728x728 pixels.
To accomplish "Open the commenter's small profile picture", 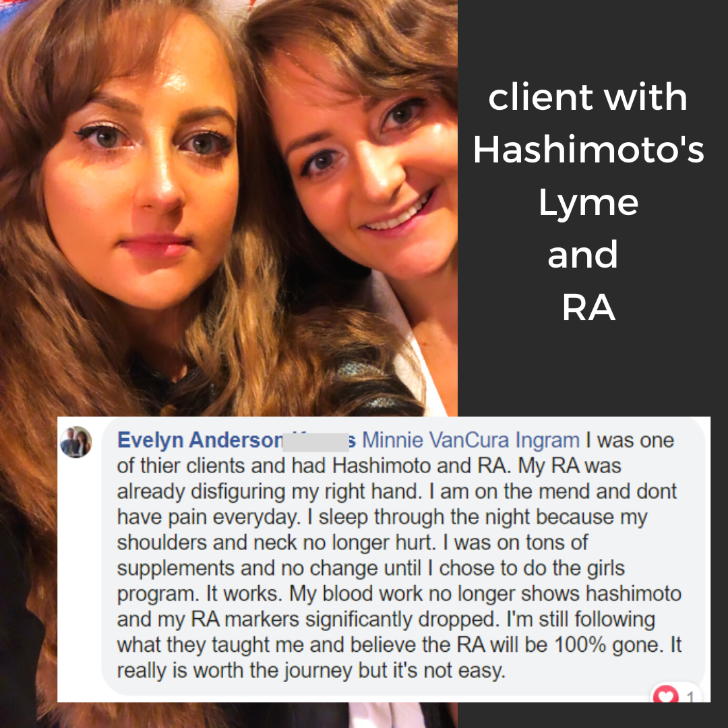I will click(x=76, y=442).
